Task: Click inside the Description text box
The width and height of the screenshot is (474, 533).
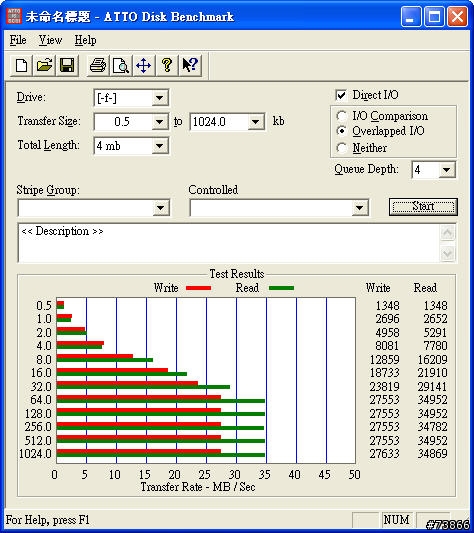Action: pos(228,243)
